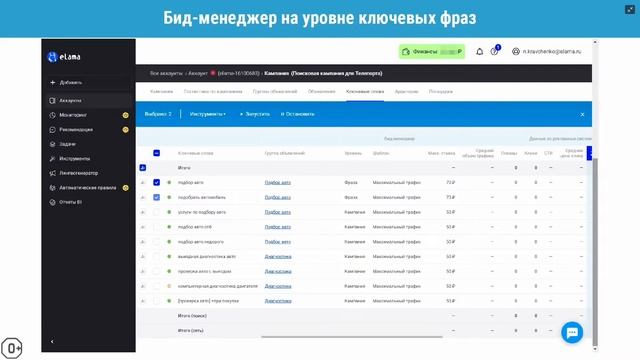This screenshot has width=640, height=360.
Task: Click green status dot for 'подбор авто' row
Action: [x=169, y=182]
